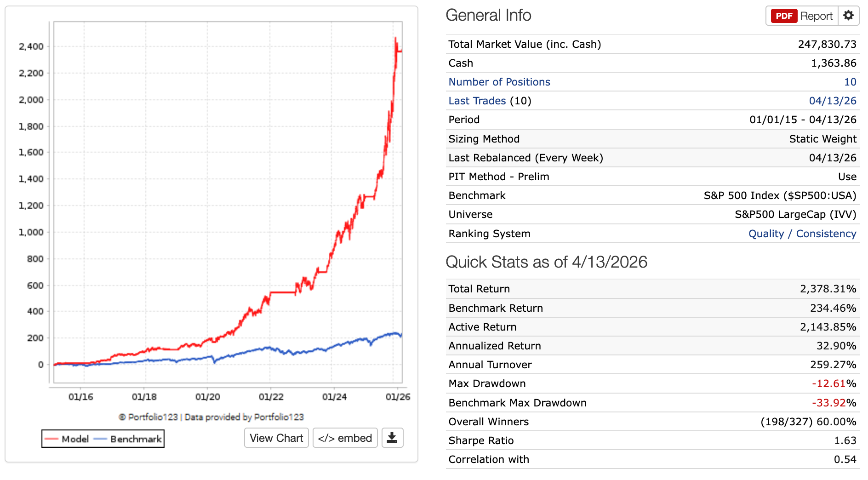The height and width of the screenshot is (480, 868).
Task: Open the Last Trades link
Action: click(477, 101)
